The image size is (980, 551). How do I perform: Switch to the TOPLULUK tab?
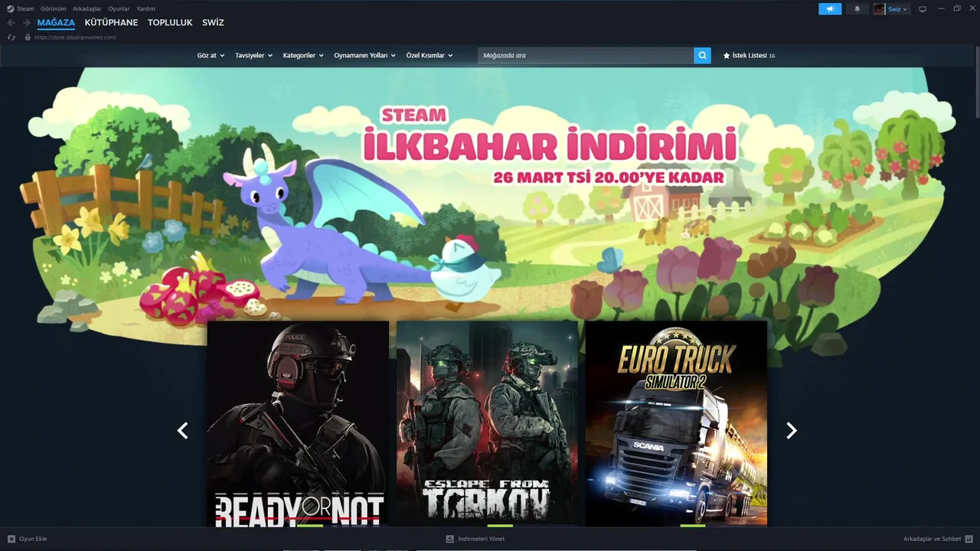coord(170,23)
